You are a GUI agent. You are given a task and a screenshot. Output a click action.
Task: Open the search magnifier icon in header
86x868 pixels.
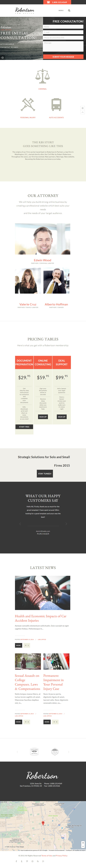pyautogui.click(x=69, y=10)
